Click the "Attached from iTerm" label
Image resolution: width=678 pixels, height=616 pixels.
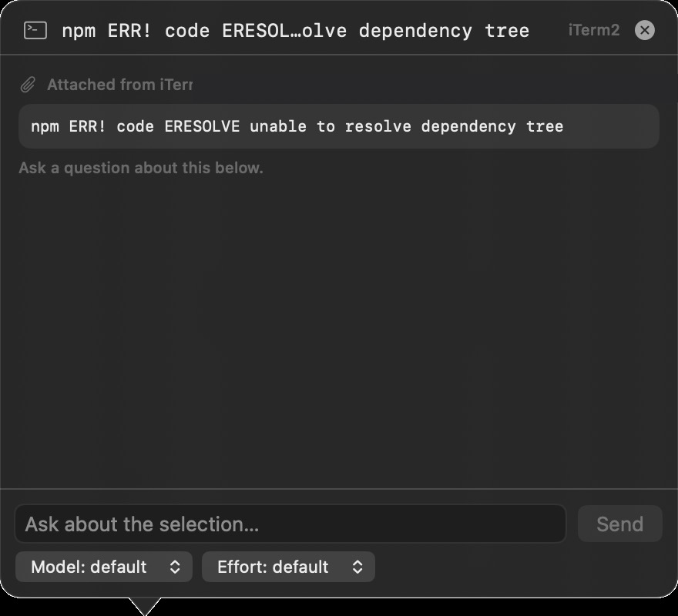[119, 85]
